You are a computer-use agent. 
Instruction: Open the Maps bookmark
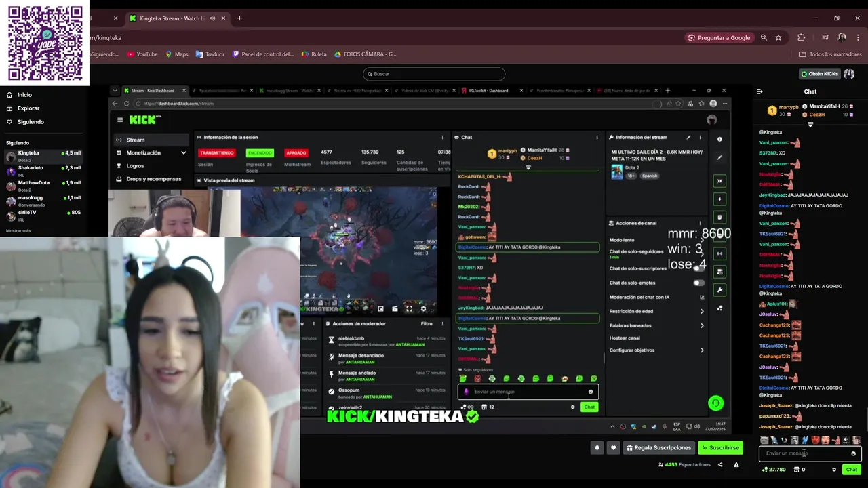(x=176, y=54)
